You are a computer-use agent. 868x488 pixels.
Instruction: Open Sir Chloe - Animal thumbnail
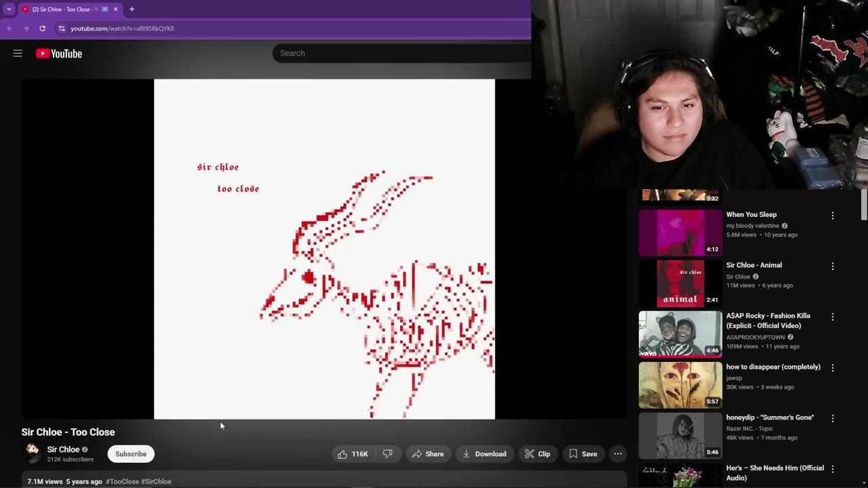click(680, 283)
